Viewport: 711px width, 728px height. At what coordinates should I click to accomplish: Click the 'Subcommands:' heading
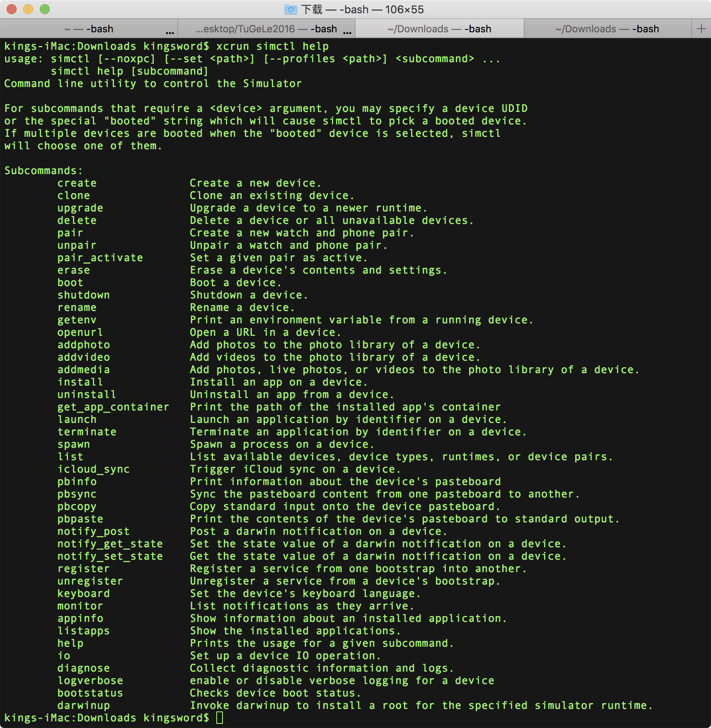[x=44, y=170]
